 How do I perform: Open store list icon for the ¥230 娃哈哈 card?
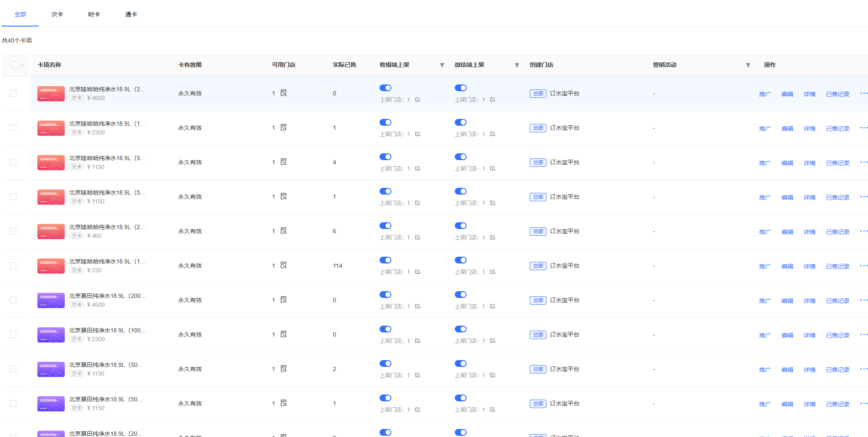284,266
